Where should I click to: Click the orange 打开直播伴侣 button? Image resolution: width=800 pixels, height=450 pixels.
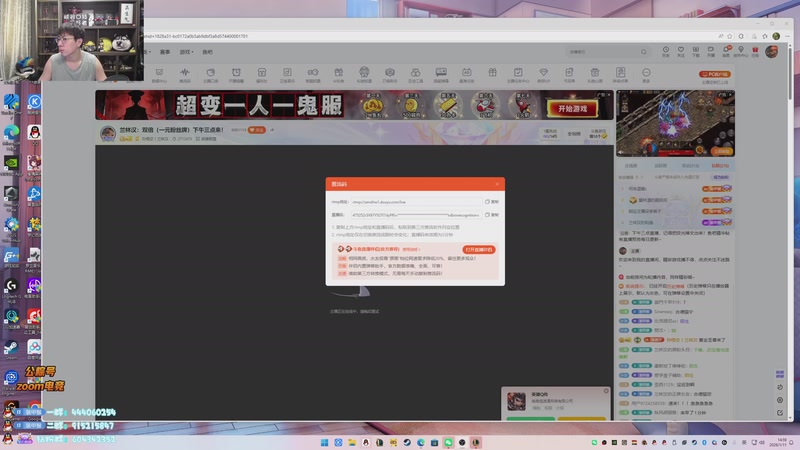pos(479,249)
